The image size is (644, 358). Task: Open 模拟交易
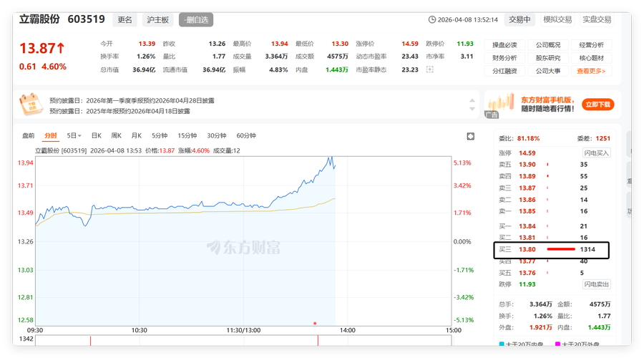[x=557, y=19]
